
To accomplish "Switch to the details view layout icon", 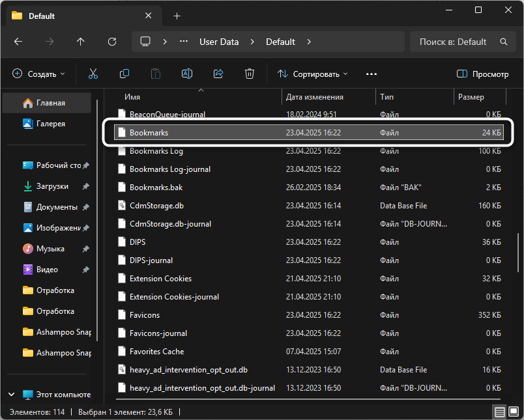I will (x=499, y=412).
